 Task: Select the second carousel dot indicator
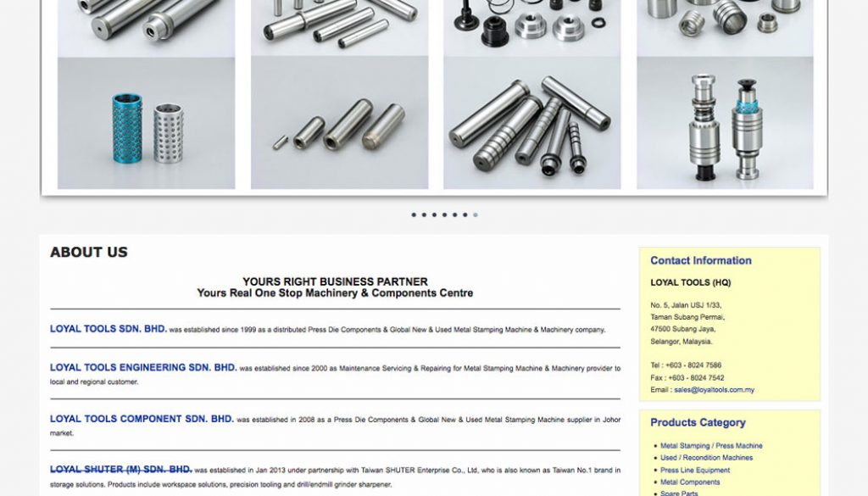[x=424, y=215]
